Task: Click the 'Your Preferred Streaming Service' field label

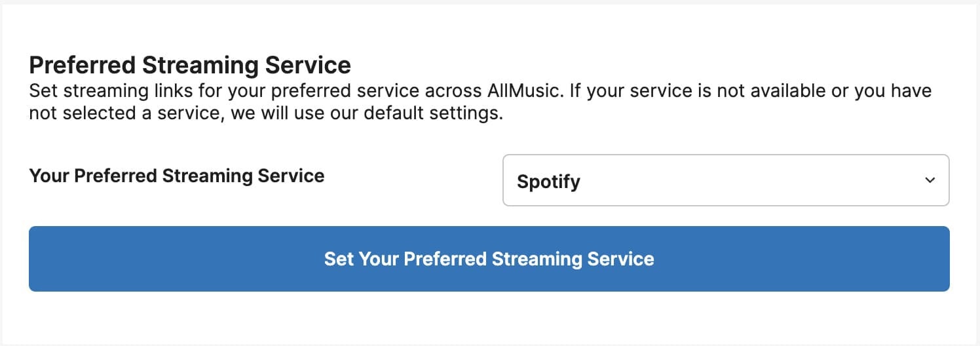Action: (x=177, y=176)
